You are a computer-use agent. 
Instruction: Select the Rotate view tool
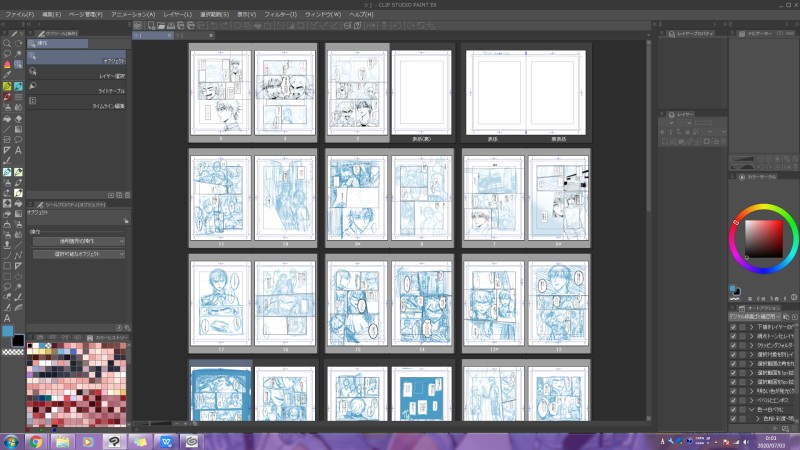pyautogui.click(x=18, y=43)
